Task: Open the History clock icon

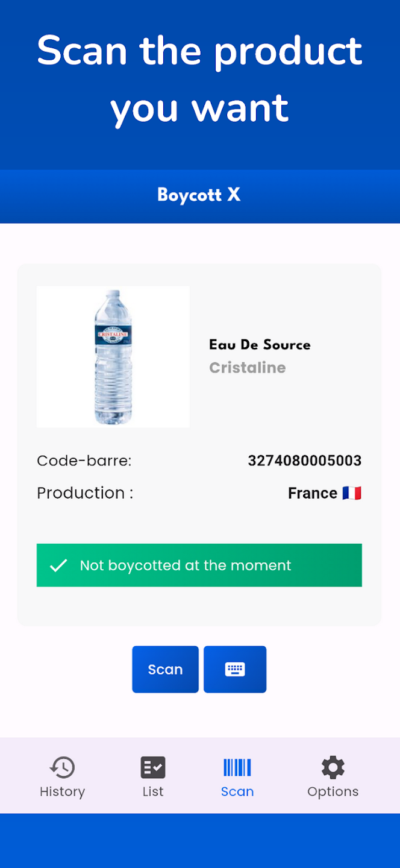Action: tap(62, 767)
